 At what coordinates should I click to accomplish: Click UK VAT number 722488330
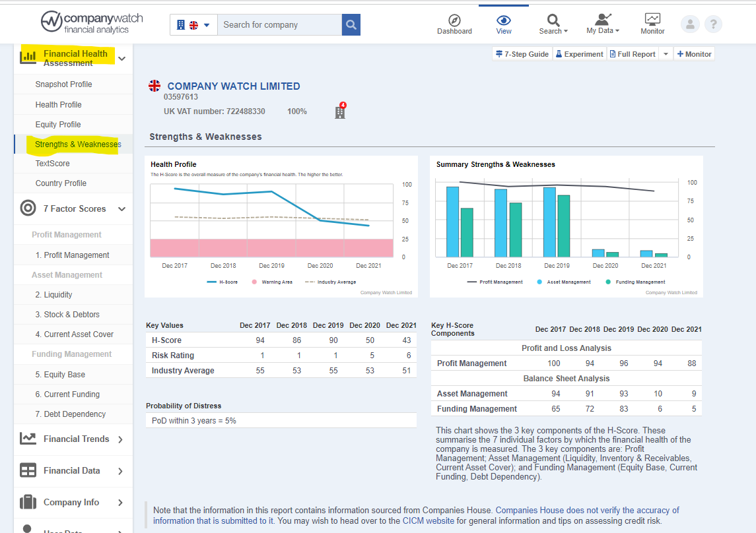tap(214, 111)
